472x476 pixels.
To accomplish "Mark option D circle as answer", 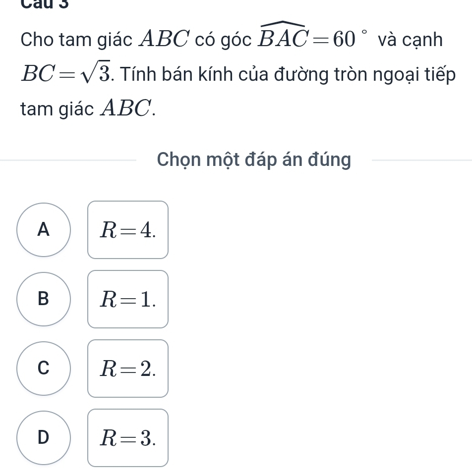I will (44, 438).
